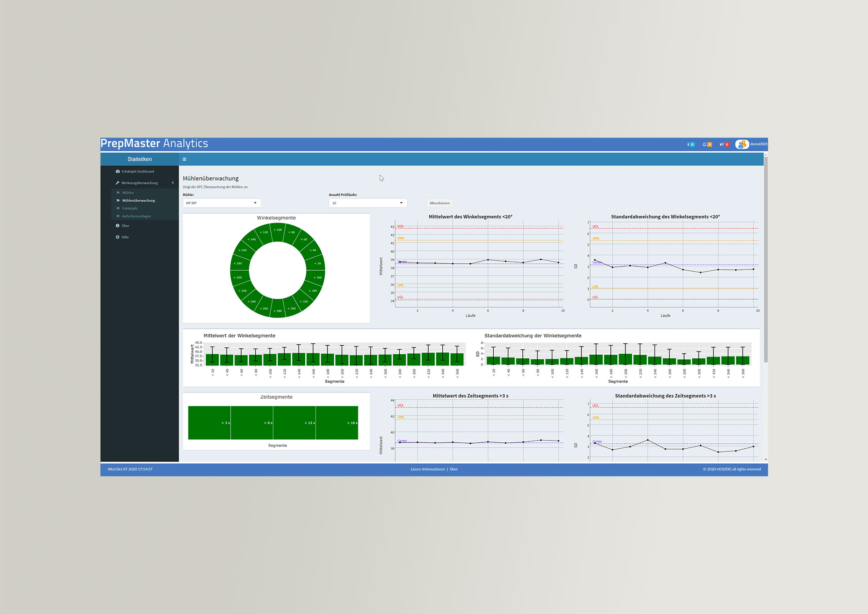Viewport: 868px width, 614px height.
Task: Select the > 3 s block in Zeitsegmente
Action: coord(209,423)
